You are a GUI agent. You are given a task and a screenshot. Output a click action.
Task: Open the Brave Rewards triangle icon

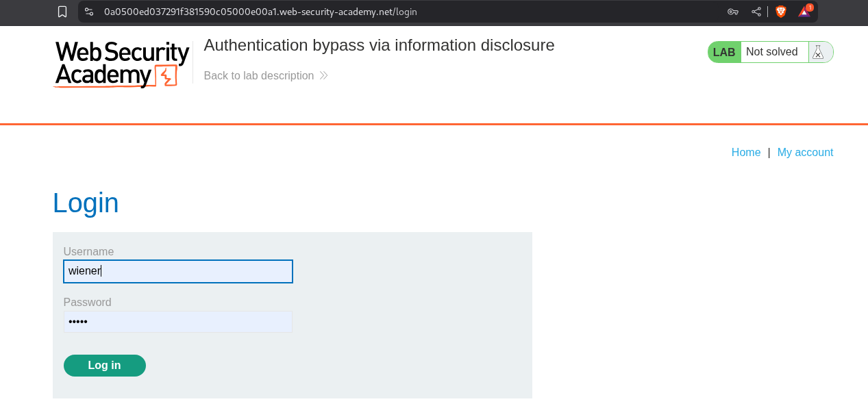coord(804,12)
